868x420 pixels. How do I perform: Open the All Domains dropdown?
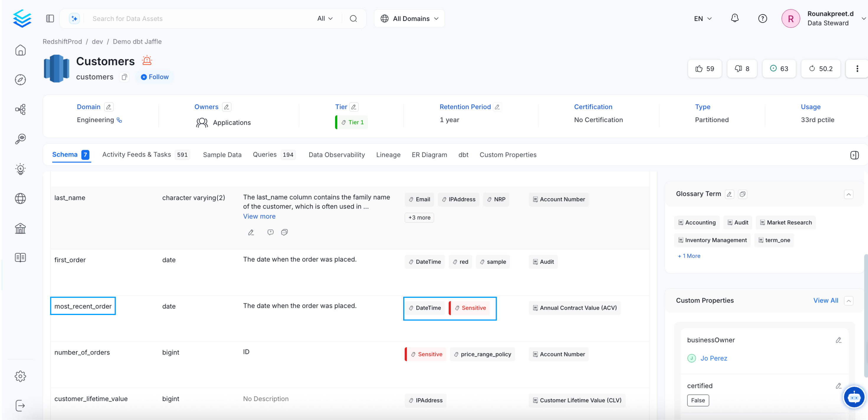pyautogui.click(x=409, y=19)
